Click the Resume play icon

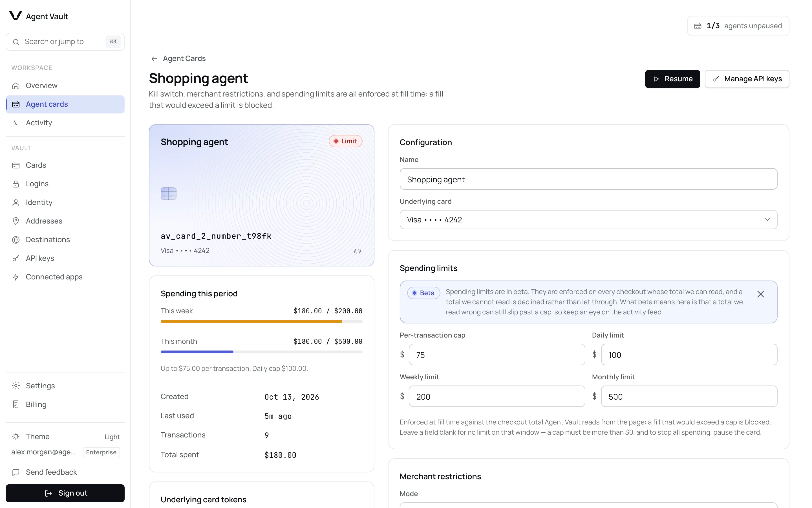tap(656, 79)
